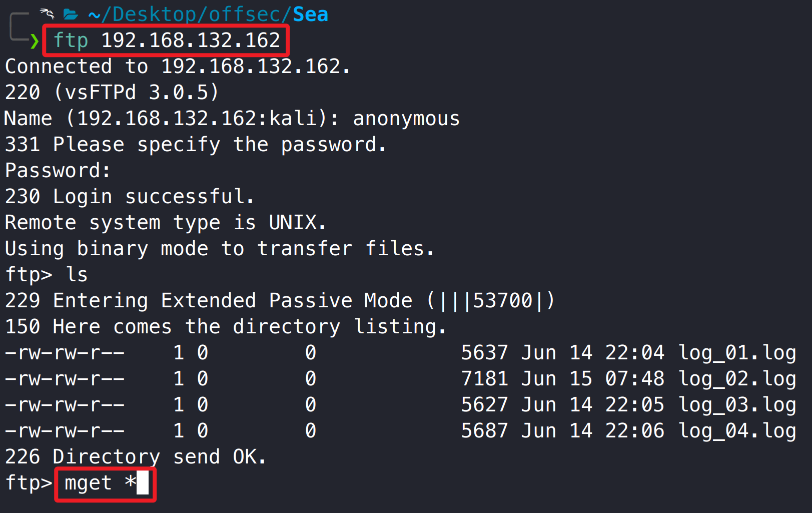This screenshot has height=513, width=812.
Task: Click the anonymous username entry
Action: coord(406,119)
